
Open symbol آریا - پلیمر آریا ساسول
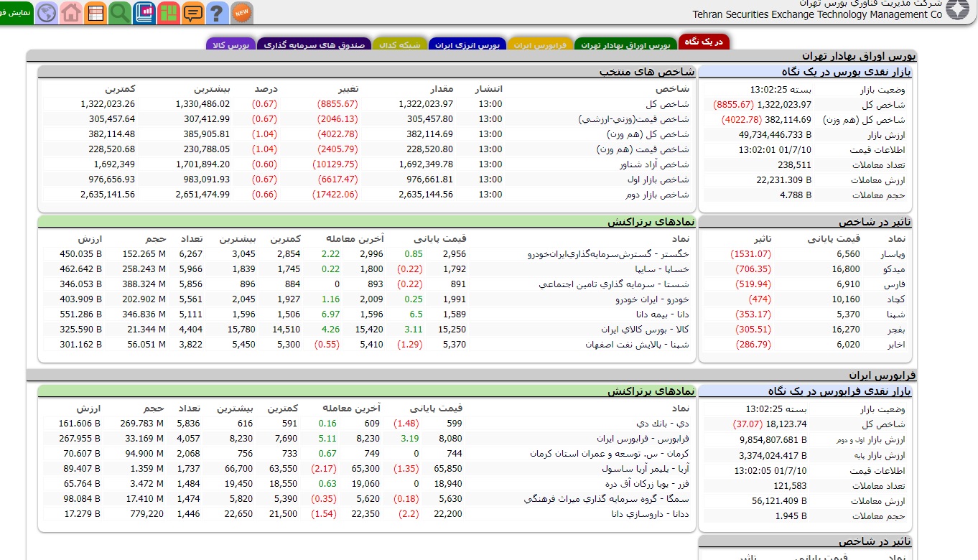[646, 469]
